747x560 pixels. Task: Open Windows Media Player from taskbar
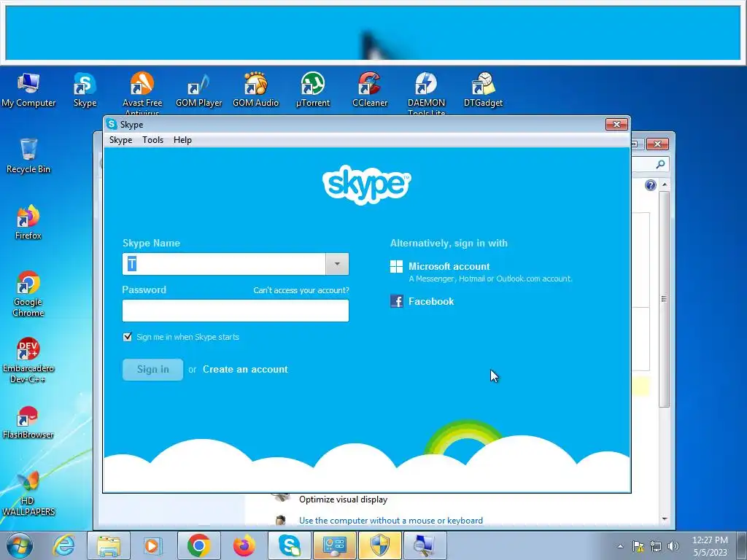tap(153, 545)
